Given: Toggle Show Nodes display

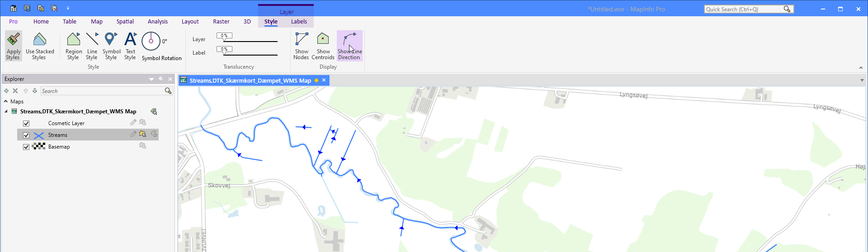Looking at the screenshot, I should (301, 46).
